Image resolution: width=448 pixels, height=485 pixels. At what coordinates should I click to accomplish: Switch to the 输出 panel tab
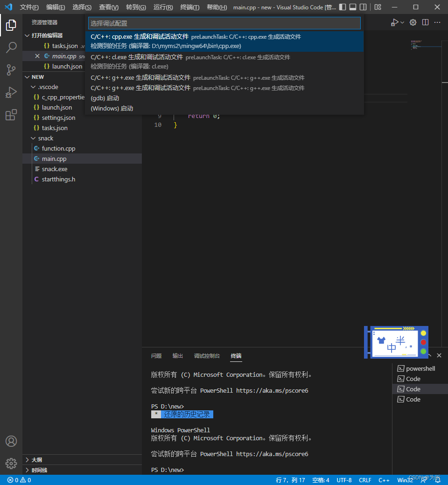pyautogui.click(x=177, y=355)
